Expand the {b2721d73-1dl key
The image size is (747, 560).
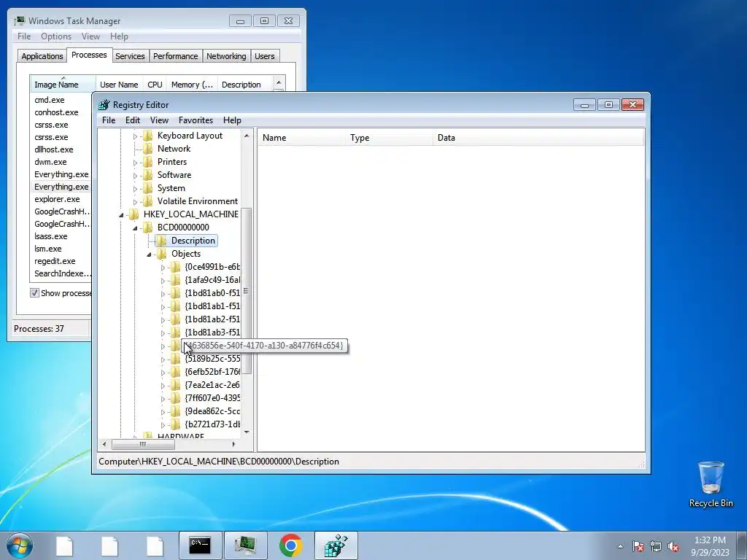pos(163,425)
